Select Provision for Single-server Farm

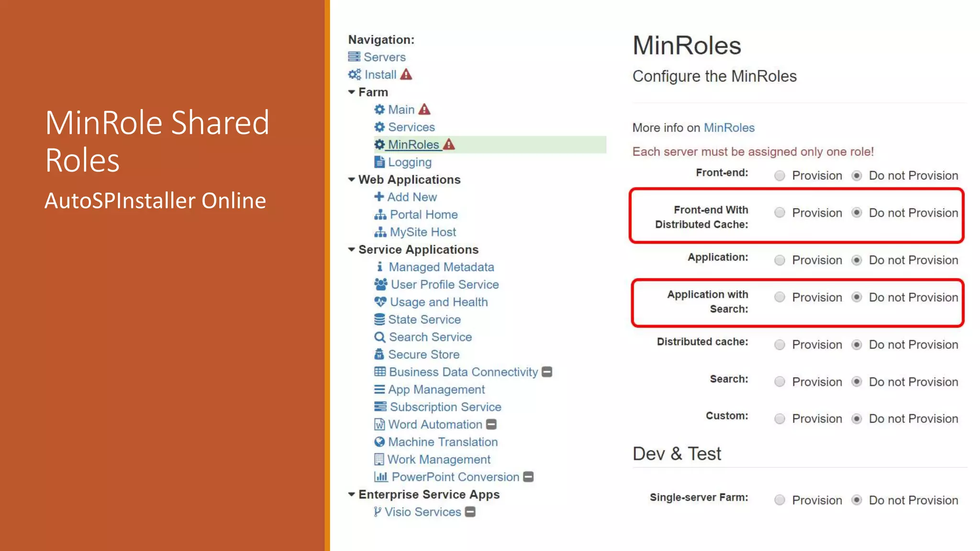(x=780, y=500)
